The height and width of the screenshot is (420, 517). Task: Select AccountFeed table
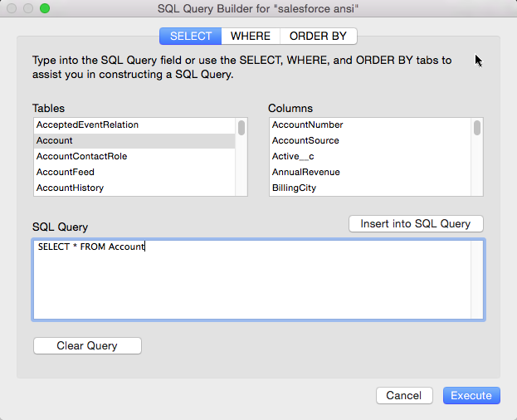point(134,172)
